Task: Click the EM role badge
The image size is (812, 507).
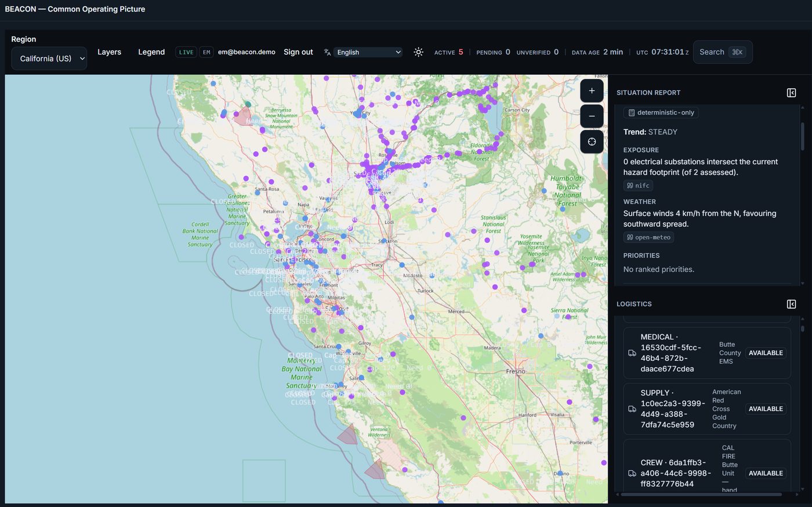Action: tap(206, 52)
